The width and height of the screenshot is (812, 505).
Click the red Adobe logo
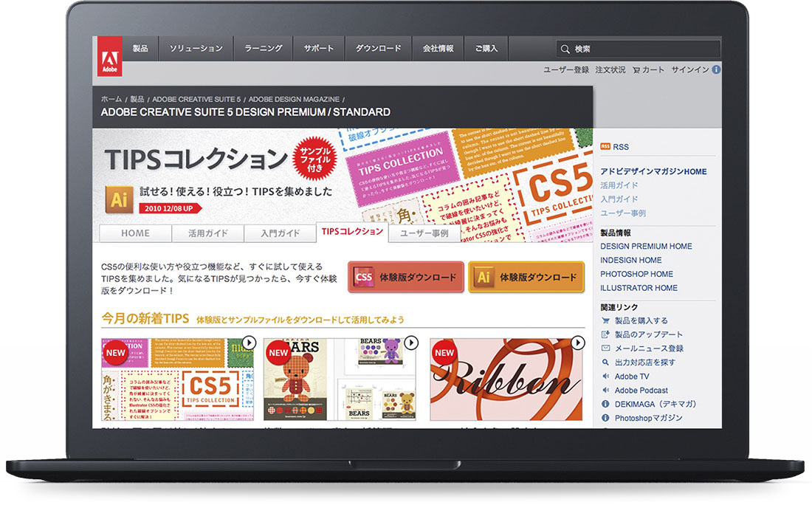(109, 56)
